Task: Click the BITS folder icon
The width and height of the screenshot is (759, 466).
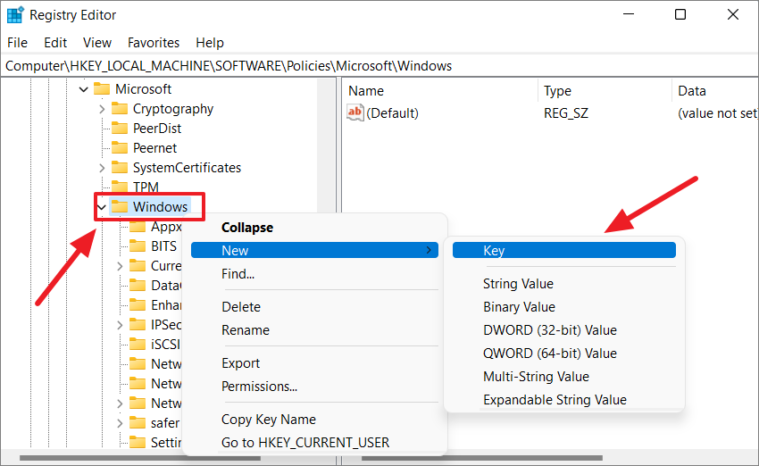Action: tap(137, 246)
